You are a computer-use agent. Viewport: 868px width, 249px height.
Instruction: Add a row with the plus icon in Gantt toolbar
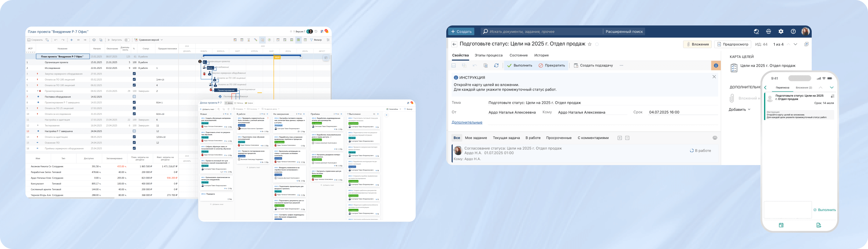[71, 40]
